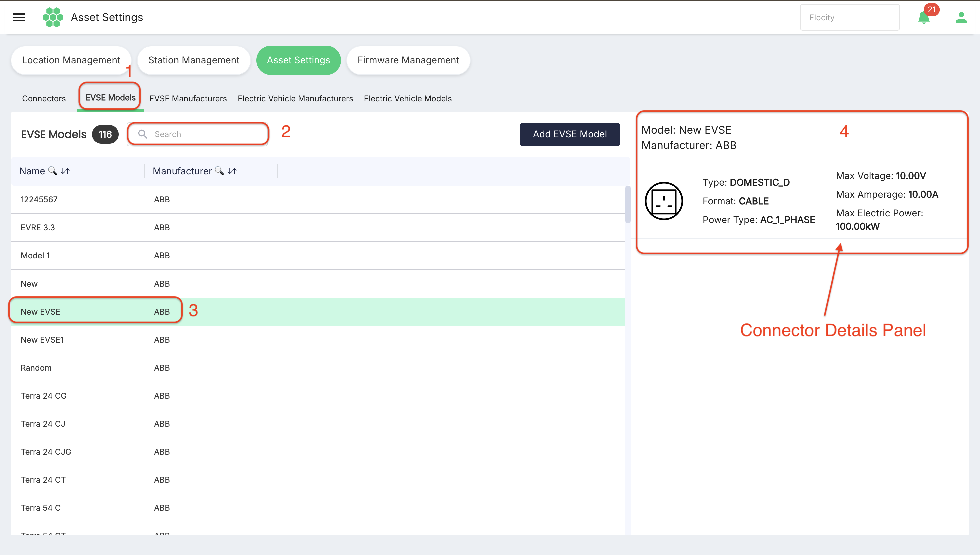Click the DOMESTIC_D connector socket icon
Image resolution: width=980 pixels, height=555 pixels.
click(x=663, y=201)
